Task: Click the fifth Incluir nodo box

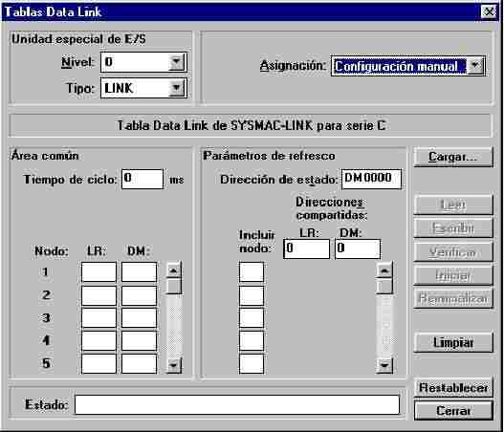Action: (x=252, y=363)
